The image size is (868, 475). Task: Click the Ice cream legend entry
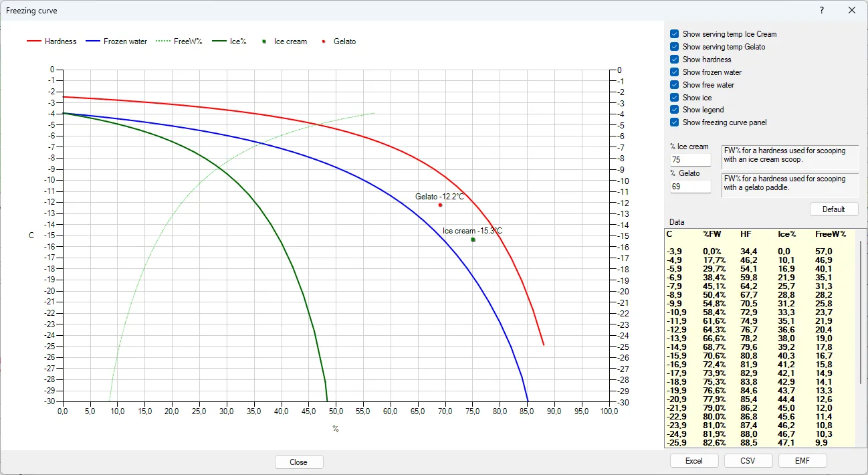pyautogui.click(x=285, y=41)
